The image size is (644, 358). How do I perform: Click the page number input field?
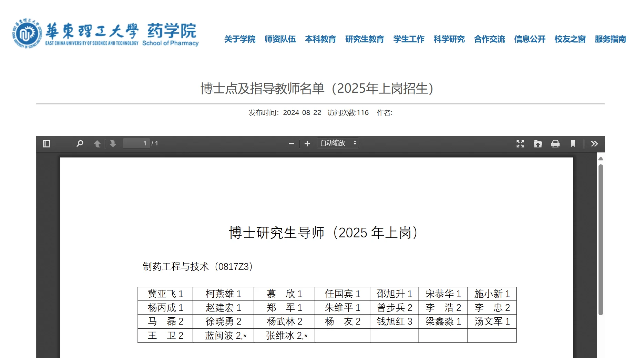tap(136, 143)
